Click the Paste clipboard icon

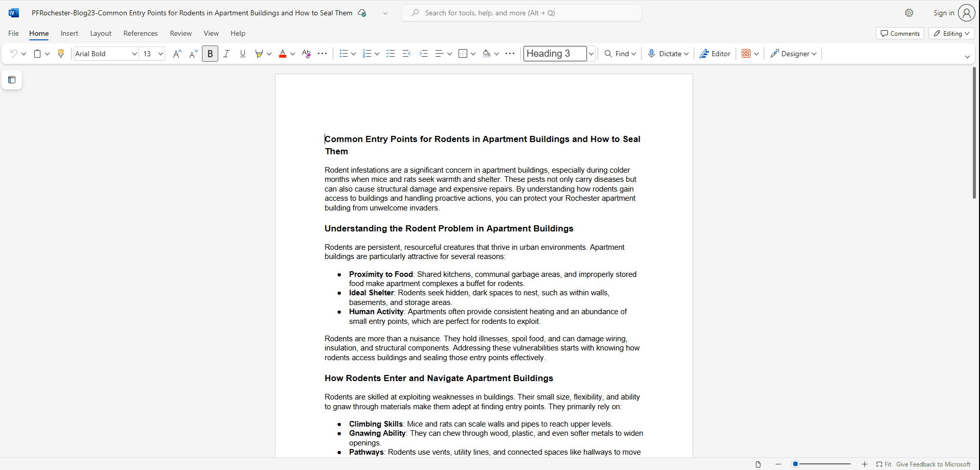37,54
